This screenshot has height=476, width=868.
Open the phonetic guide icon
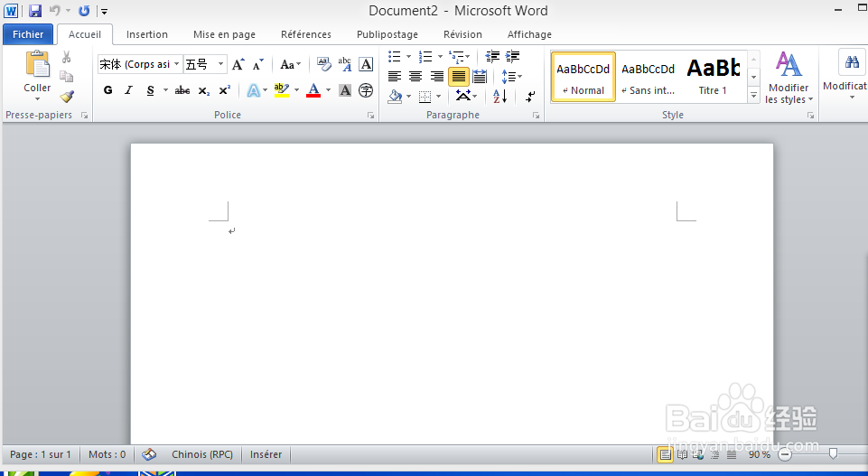(x=345, y=64)
